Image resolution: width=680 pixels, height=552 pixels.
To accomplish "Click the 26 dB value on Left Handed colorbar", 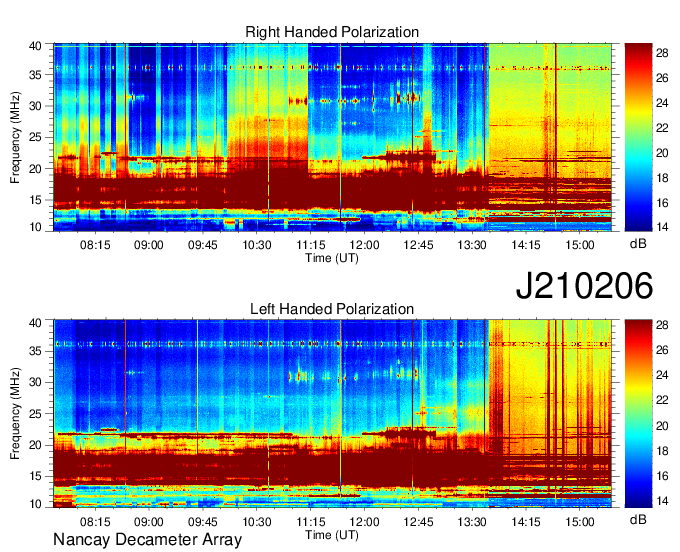I will point(662,350).
